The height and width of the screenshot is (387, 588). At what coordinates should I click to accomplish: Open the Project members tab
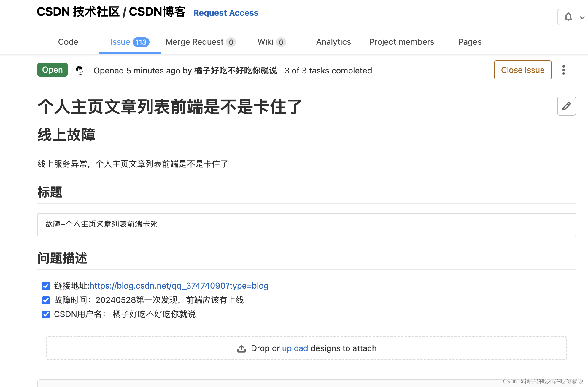(x=401, y=42)
